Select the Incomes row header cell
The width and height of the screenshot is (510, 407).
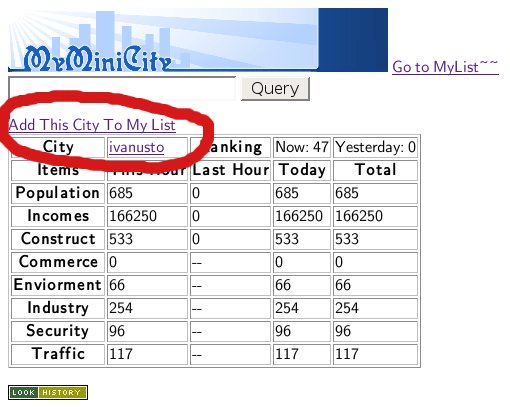point(58,216)
